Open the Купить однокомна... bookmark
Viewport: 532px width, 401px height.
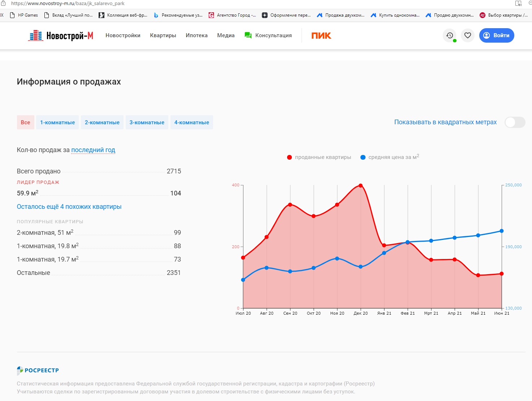pos(395,15)
